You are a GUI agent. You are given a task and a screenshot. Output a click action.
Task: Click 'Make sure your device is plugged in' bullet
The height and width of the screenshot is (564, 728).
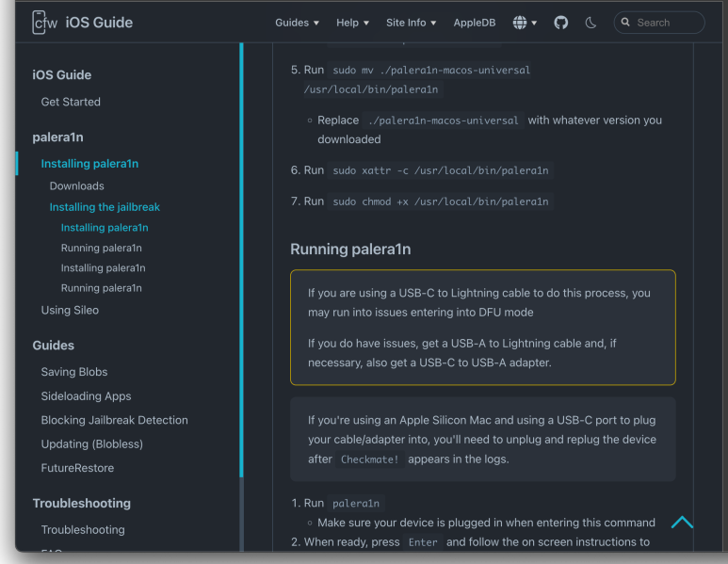(486, 523)
